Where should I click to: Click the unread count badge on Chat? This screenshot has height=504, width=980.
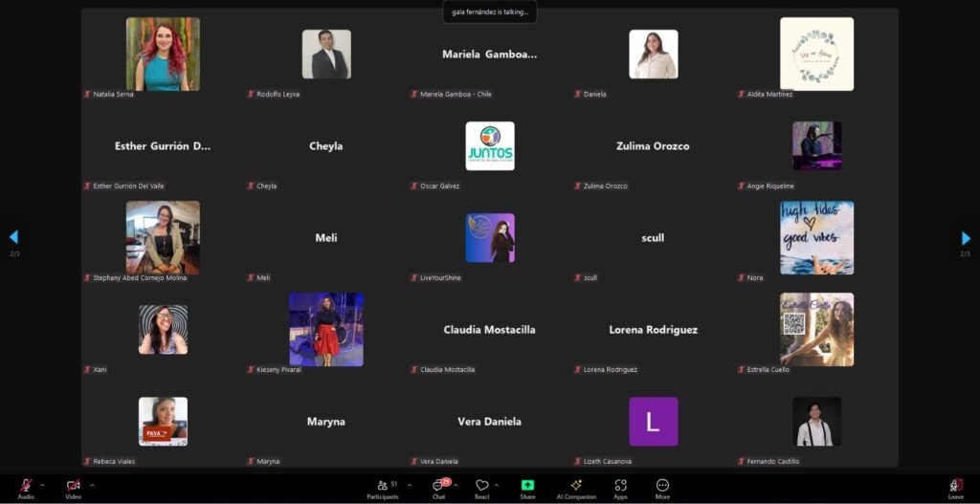tap(446, 481)
